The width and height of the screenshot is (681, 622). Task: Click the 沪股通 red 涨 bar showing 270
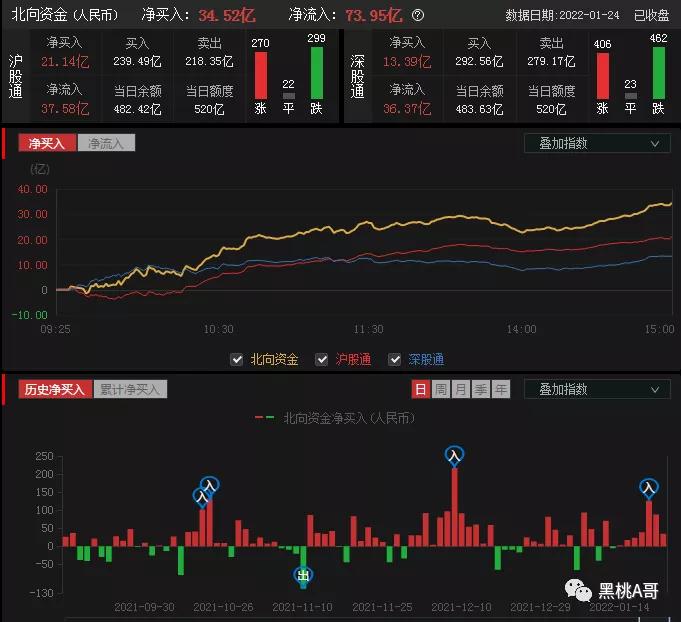coord(261,76)
